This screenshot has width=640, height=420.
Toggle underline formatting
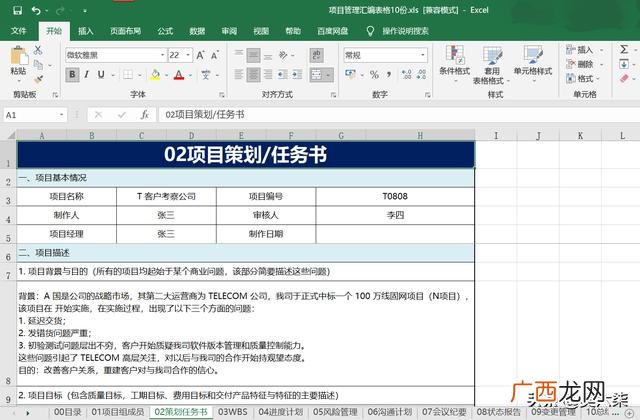[x=101, y=75]
